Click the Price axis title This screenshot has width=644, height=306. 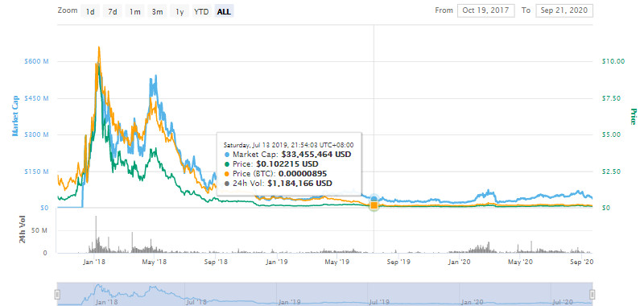coord(633,117)
